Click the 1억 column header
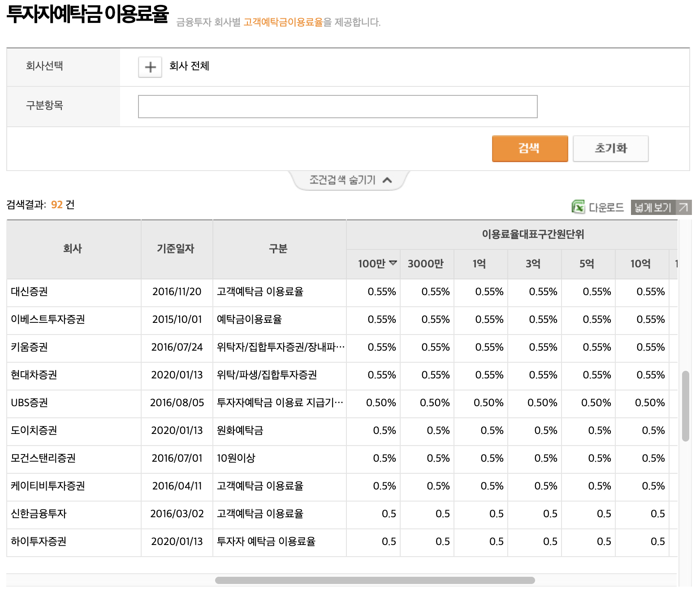This screenshot has height=592, width=700. click(480, 264)
